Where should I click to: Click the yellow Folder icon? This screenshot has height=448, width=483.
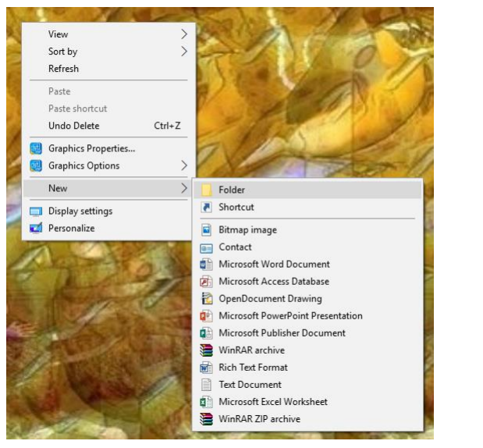click(x=206, y=190)
